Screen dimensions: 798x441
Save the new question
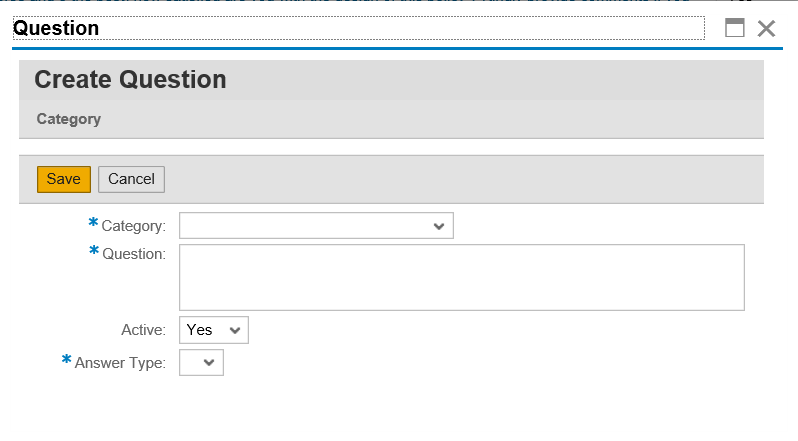pos(64,179)
